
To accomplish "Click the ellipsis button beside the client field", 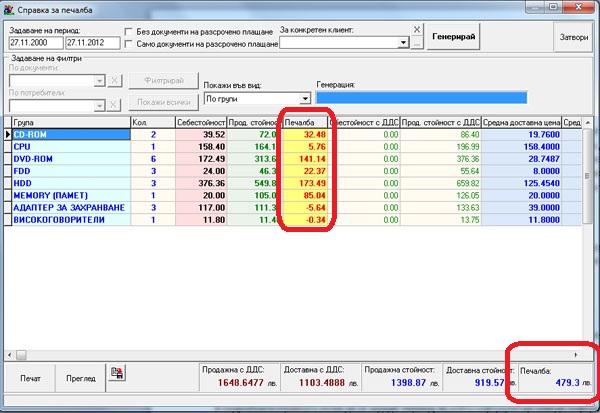I will (x=418, y=44).
